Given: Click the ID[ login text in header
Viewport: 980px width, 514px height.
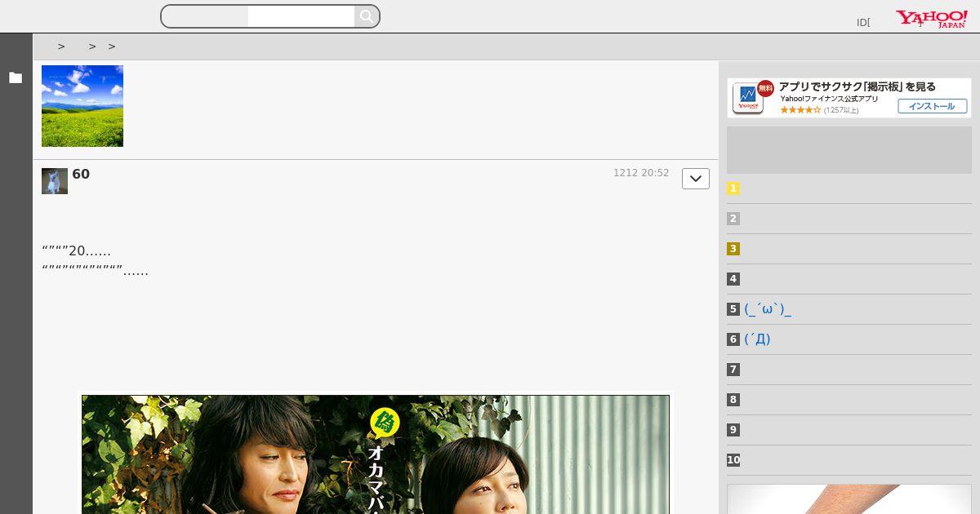Looking at the screenshot, I should pyautogui.click(x=863, y=23).
